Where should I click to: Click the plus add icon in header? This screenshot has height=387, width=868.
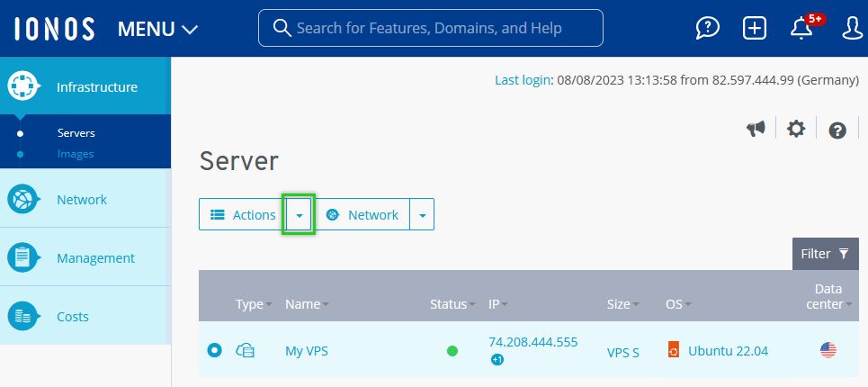click(755, 29)
